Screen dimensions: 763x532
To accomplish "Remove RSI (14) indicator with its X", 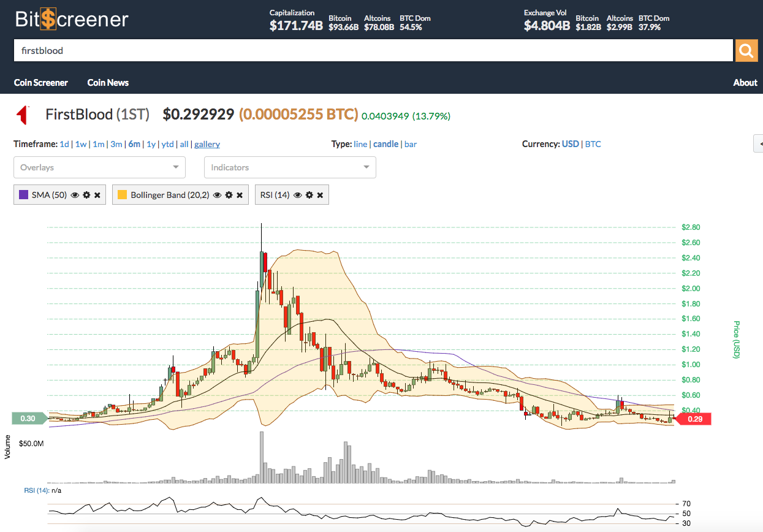I will pos(321,195).
